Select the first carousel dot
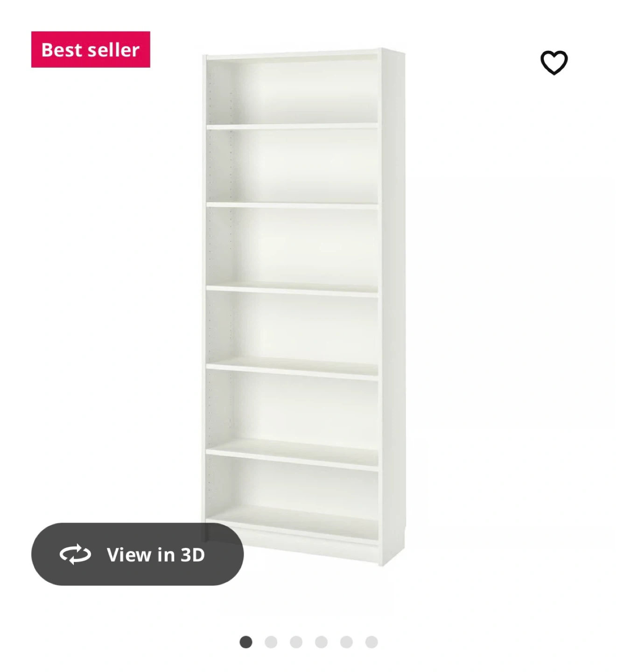The image size is (617, 672). [246, 642]
